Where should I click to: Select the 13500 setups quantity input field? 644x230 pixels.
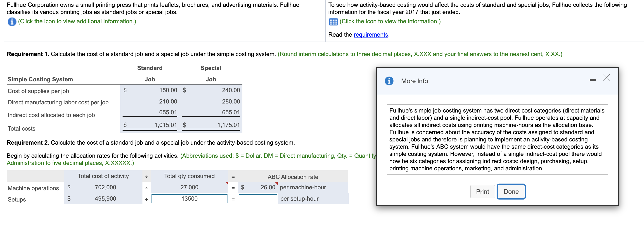pos(189,199)
